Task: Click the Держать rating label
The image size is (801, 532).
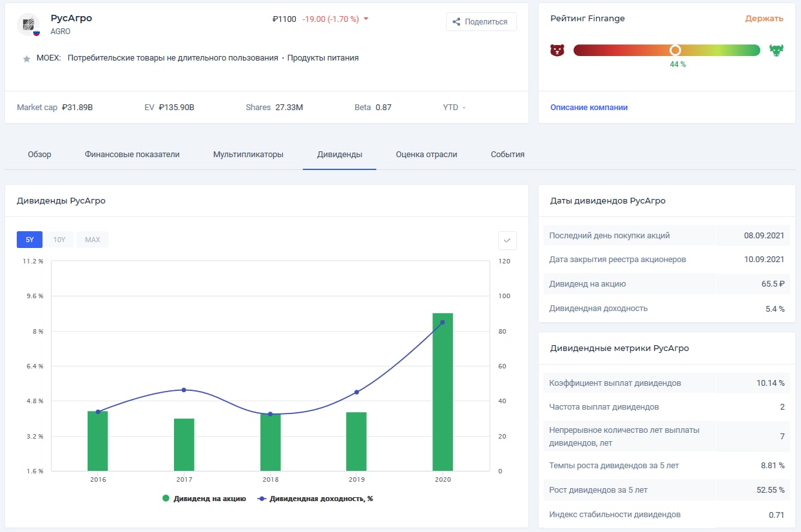Action: (x=764, y=19)
